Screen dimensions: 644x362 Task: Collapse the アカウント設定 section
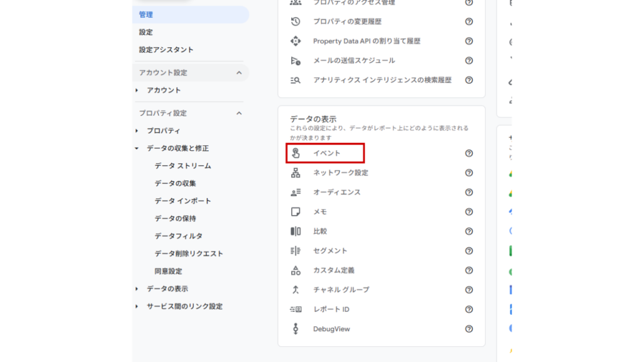(238, 72)
